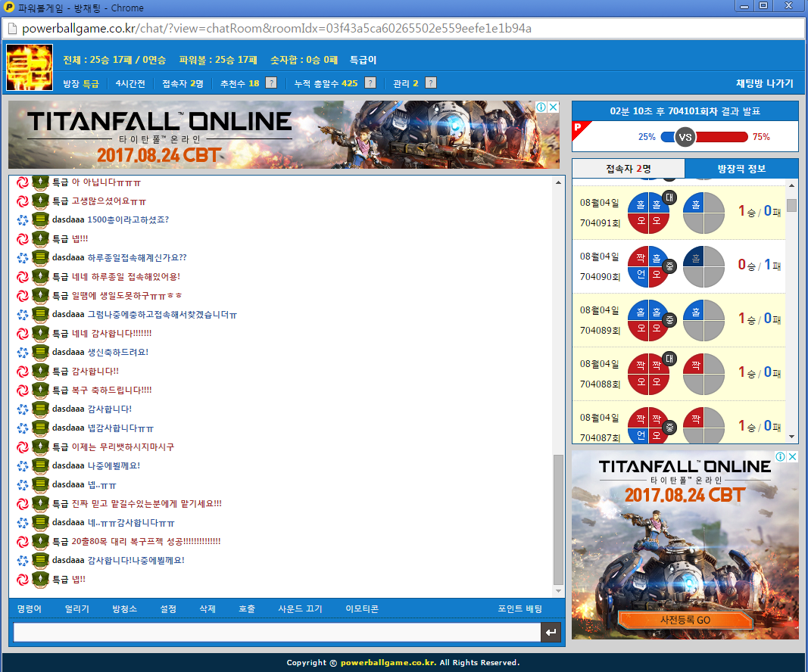The width and height of the screenshot is (808, 672).
Task: Open help icon next to 추천수 18
Action: point(271,83)
